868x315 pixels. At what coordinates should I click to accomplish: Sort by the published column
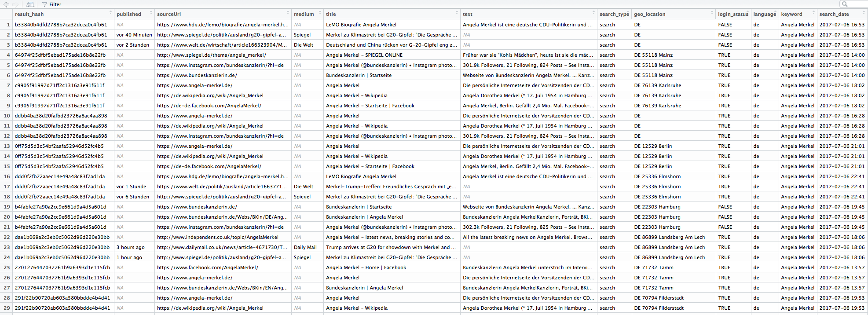pos(134,14)
